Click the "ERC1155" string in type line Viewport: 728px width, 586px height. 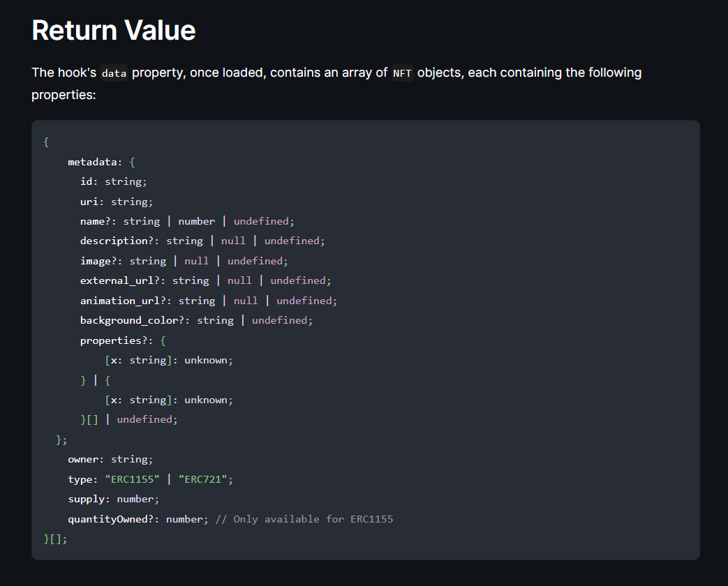tap(133, 479)
